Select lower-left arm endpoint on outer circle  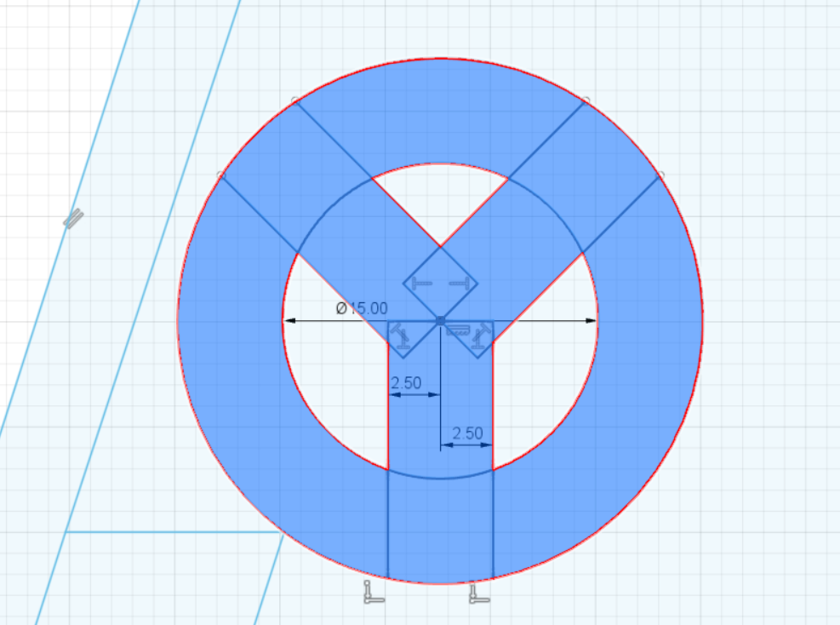(x=220, y=175)
